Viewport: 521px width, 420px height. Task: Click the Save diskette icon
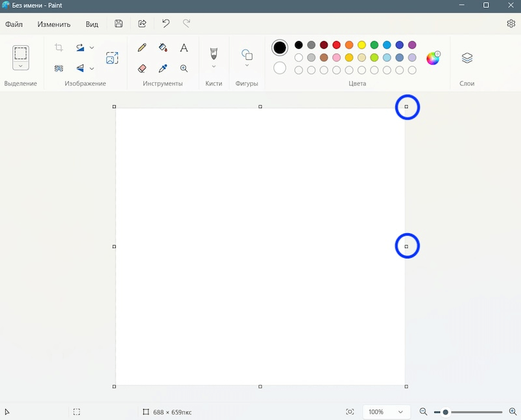[119, 24]
